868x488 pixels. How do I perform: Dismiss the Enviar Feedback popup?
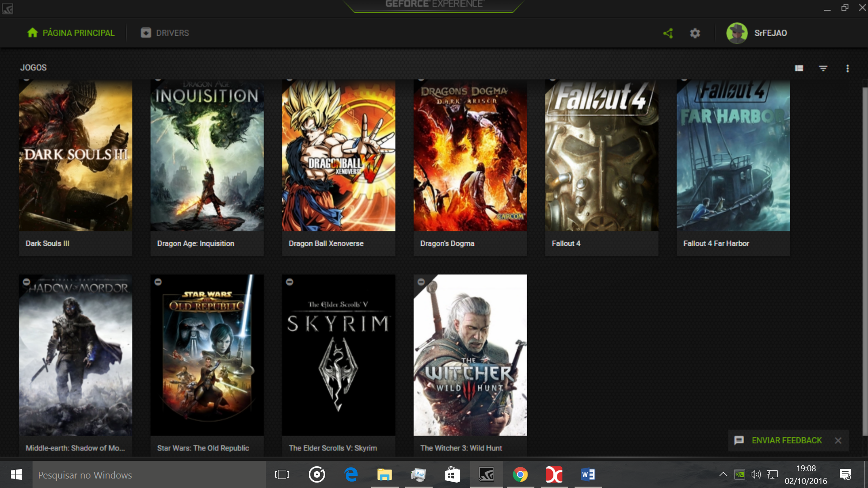pyautogui.click(x=838, y=441)
